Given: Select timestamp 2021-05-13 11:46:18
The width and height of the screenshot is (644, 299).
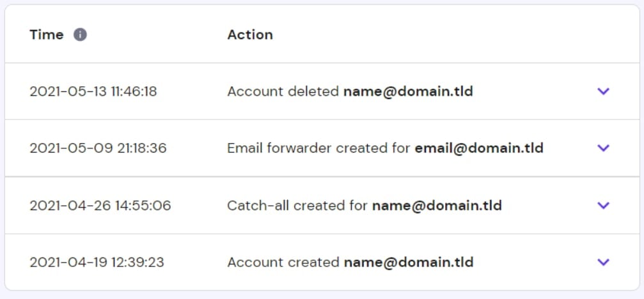Looking at the screenshot, I should [93, 91].
